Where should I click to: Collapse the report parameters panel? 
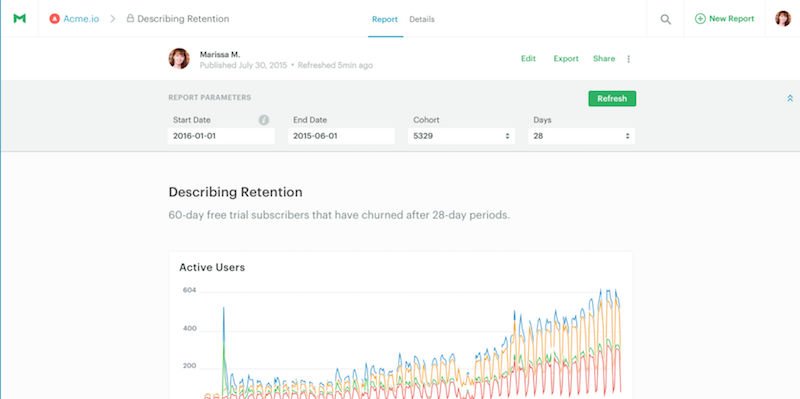[x=790, y=98]
